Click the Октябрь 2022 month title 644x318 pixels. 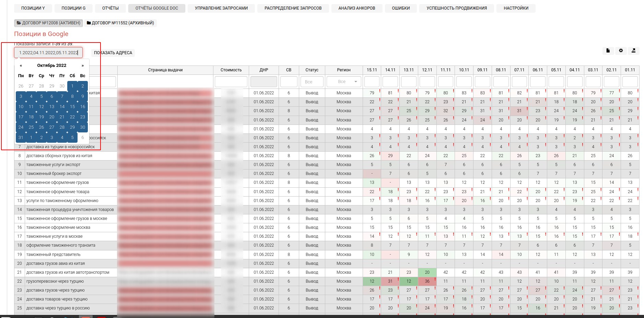coord(52,66)
